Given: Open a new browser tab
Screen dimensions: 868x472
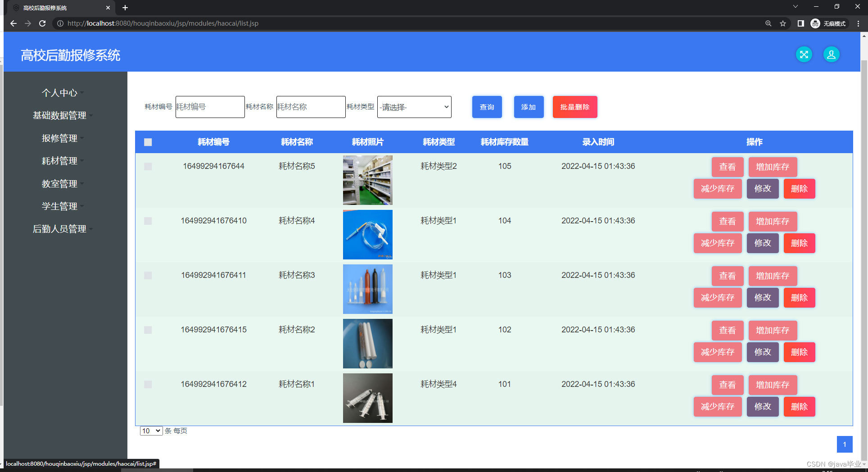Looking at the screenshot, I should 125,8.
